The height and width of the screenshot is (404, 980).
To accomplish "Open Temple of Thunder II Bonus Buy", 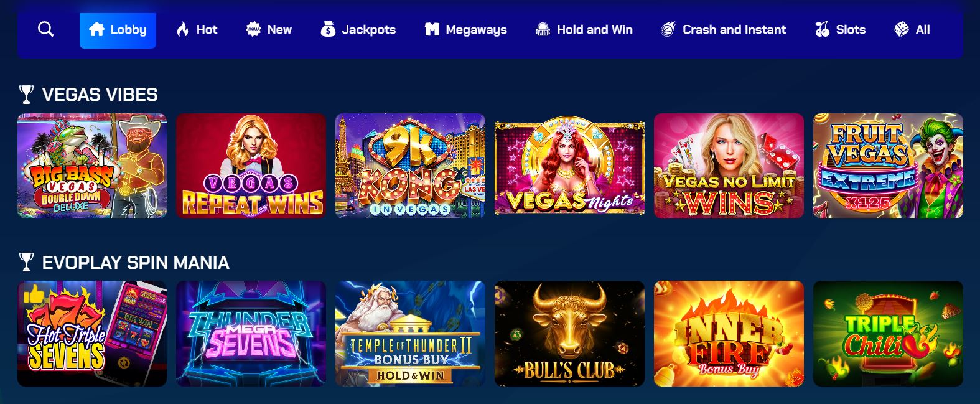I will pyautogui.click(x=410, y=334).
